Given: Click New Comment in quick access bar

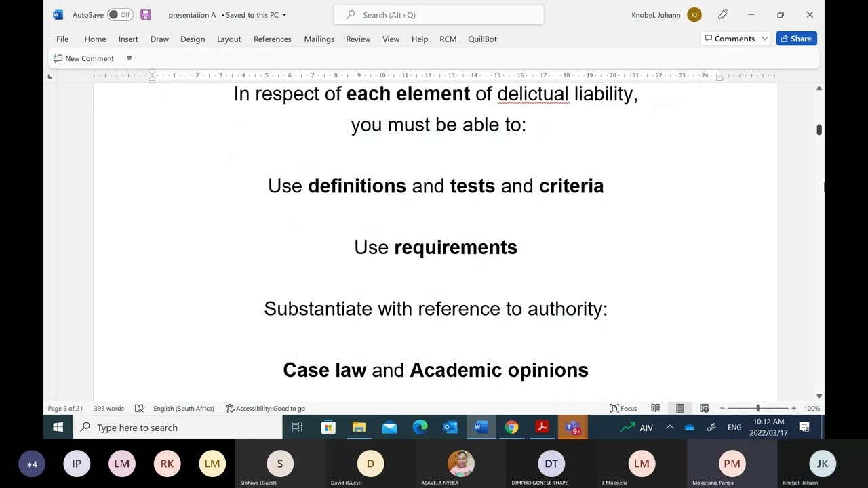Looking at the screenshot, I should point(83,58).
